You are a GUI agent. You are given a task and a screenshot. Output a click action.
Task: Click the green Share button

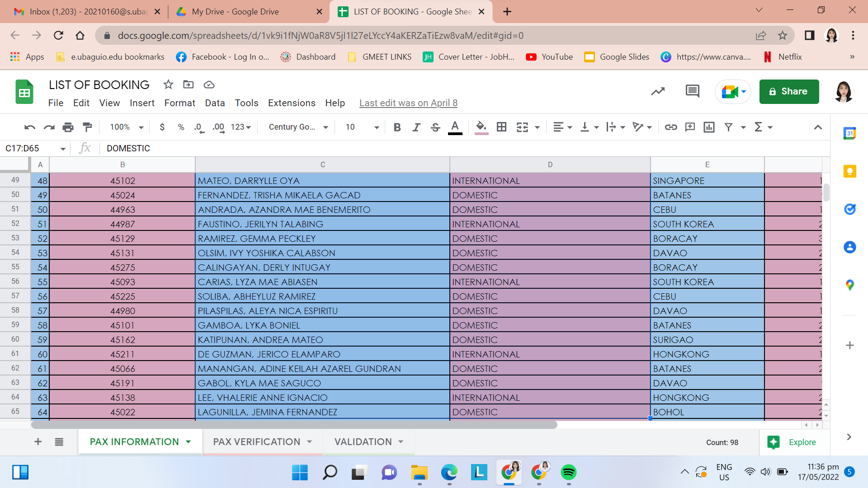[789, 91]
